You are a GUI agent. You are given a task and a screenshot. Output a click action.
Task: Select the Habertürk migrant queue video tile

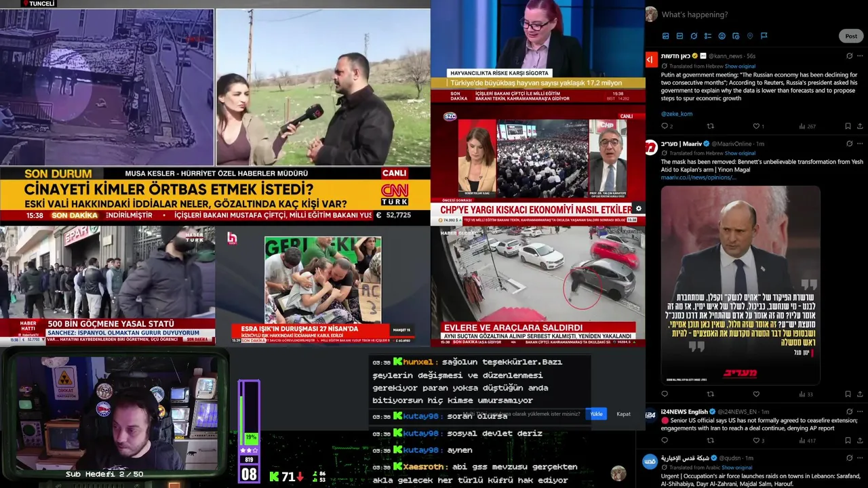[107, 285]
